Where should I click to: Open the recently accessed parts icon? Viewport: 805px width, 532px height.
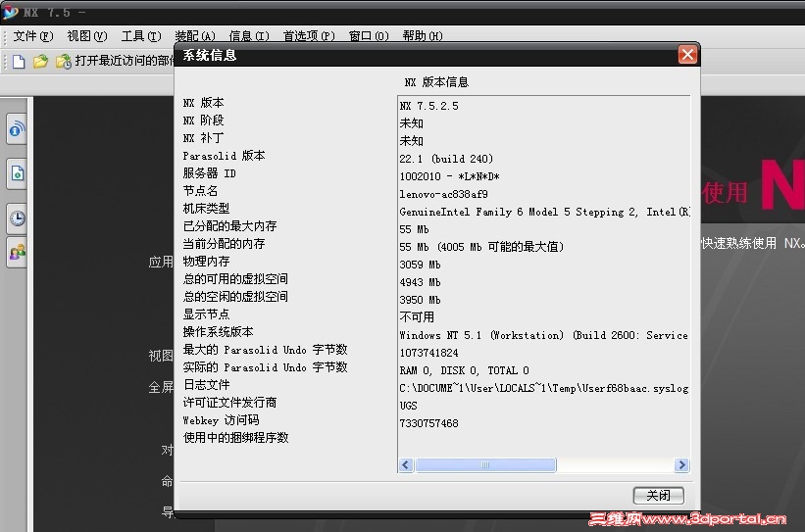[x=63, y=62]
